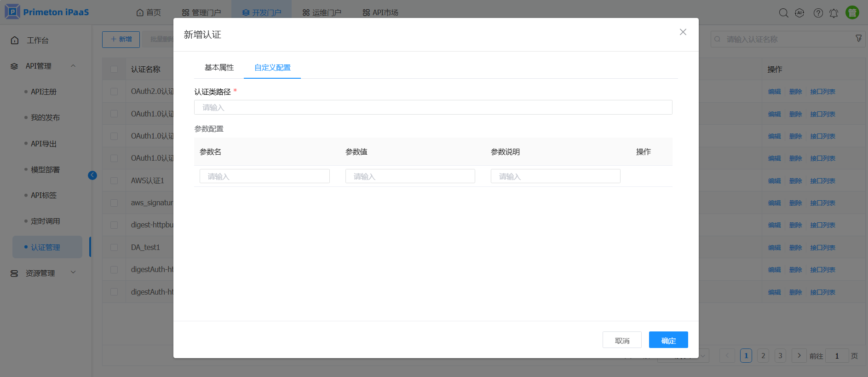868x377 pixels.
Task: Click the 认证类路径 input field
Action: coord(433,107)
